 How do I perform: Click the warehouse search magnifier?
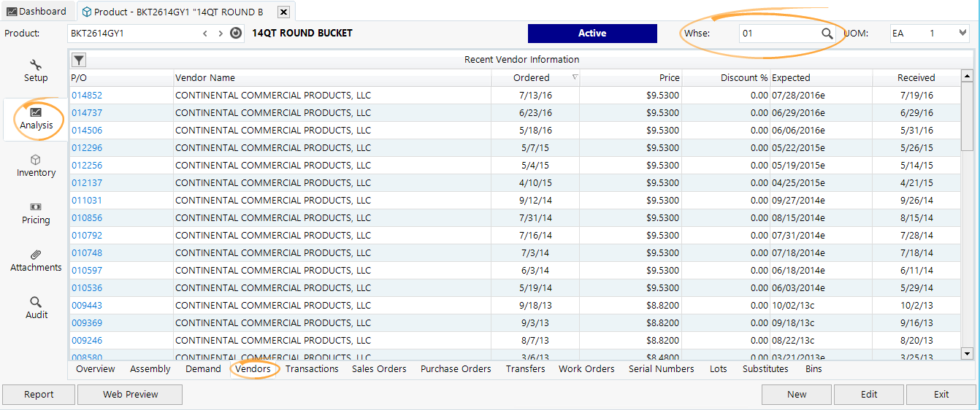[827, 34]
